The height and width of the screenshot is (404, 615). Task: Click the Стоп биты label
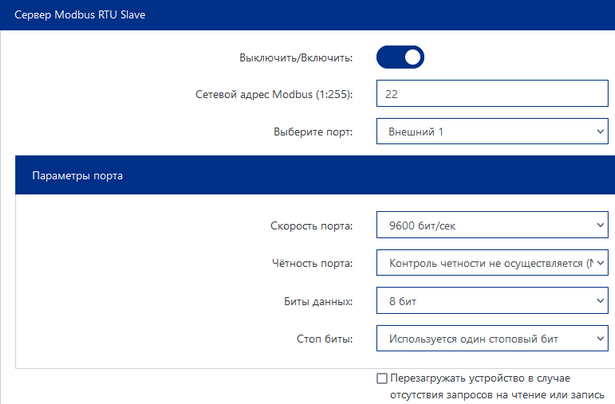pyautogui.click(x=325, y=339)
